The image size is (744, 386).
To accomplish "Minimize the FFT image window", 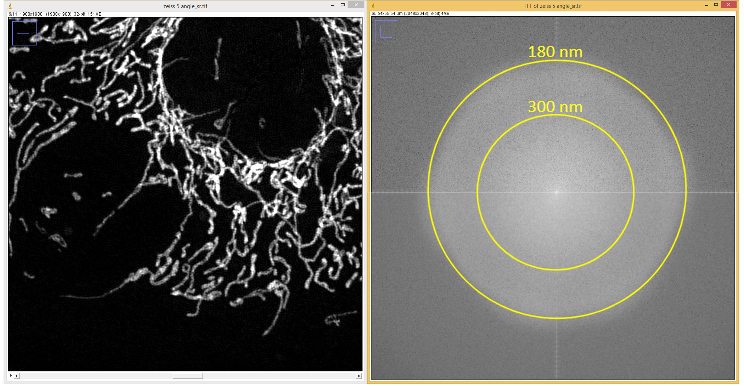I will [707, 5].
